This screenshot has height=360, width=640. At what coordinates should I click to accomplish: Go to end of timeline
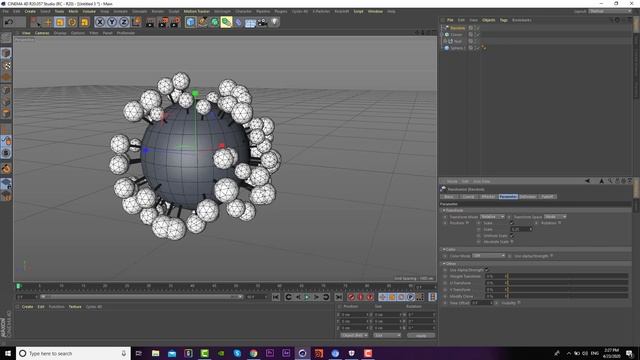point(338,297)
